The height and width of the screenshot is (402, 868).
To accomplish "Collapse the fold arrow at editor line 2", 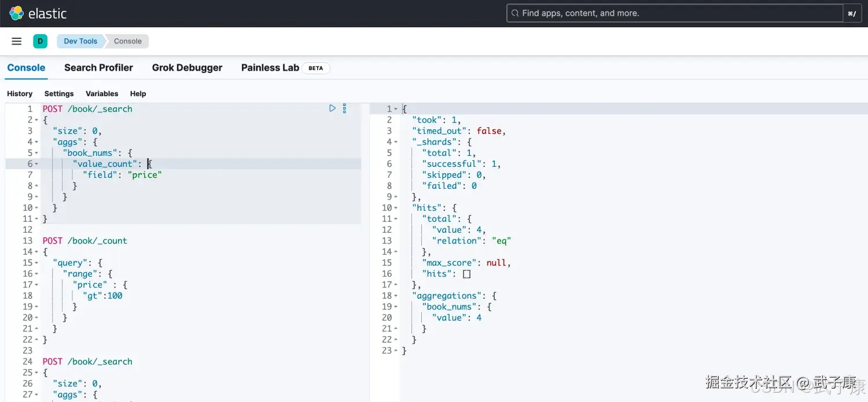I will point(37,120).
